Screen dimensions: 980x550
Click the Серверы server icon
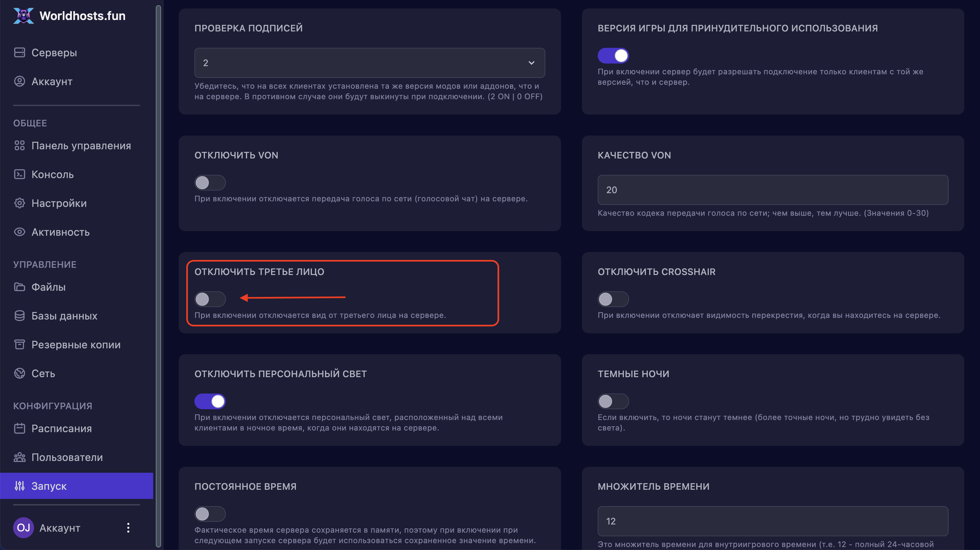click(19, 52)
